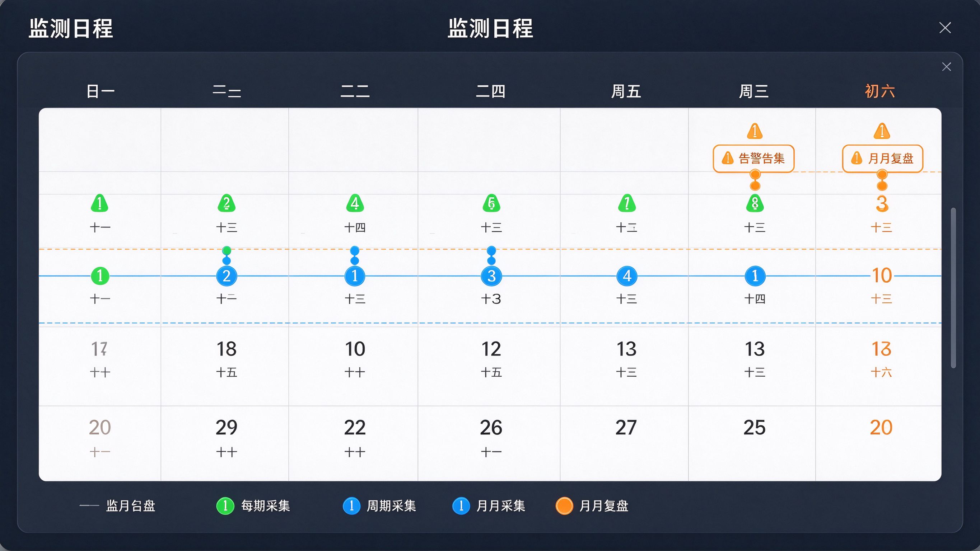Select blue circle 1 in the 周三 column
This screenshot has height=551, width=980.
pos(755,276)
